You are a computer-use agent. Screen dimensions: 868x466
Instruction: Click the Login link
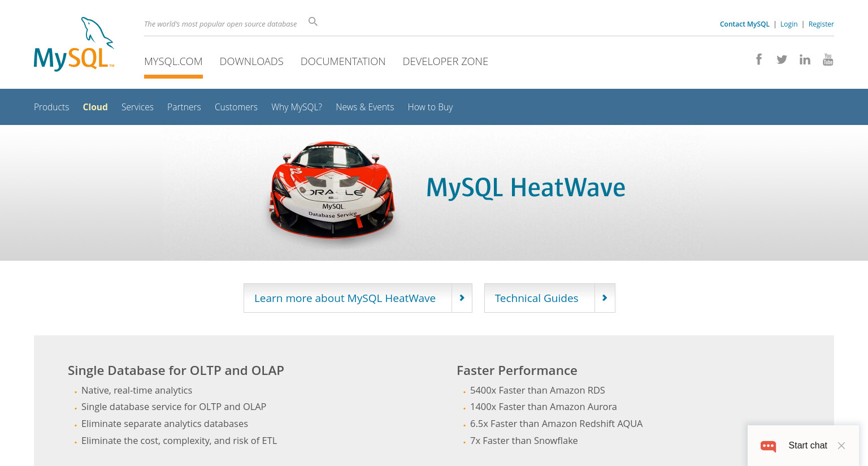point(789,24)
